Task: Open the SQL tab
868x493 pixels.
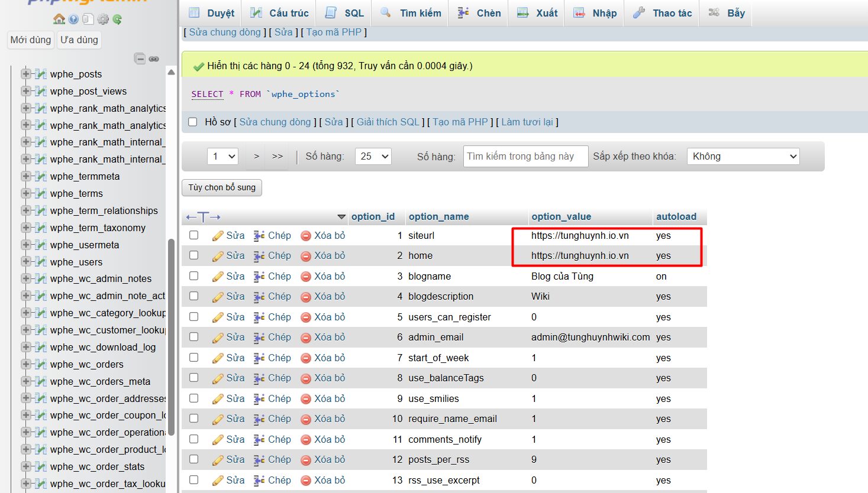Action: 344,13
